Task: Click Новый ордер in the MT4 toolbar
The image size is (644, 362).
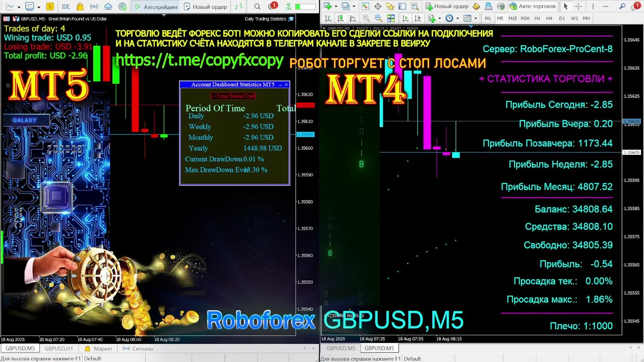Action: point(447,7)
